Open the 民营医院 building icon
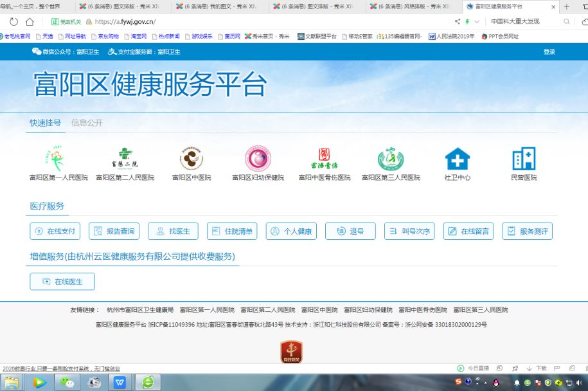The height and width of the screenshot is (391, 588). point(524,158)
